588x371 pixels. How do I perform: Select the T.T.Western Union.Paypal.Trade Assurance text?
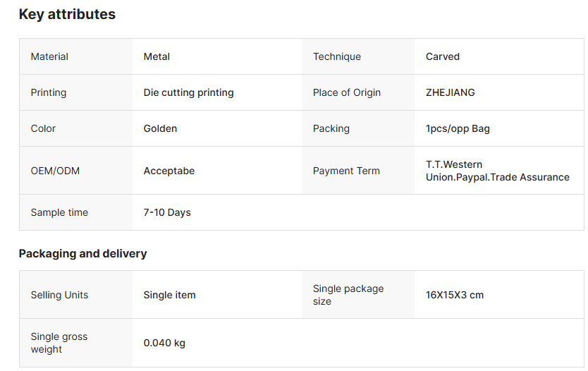click(498, 171)
